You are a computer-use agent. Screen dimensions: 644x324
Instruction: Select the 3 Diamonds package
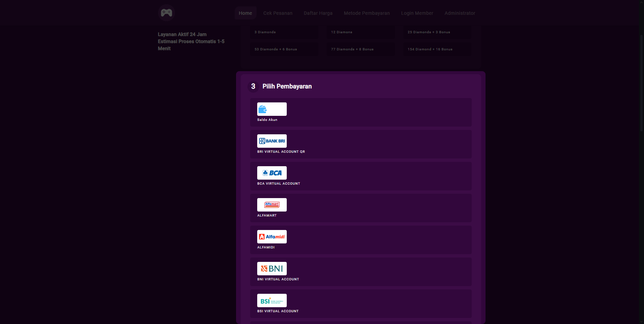[x=284, y=32]
